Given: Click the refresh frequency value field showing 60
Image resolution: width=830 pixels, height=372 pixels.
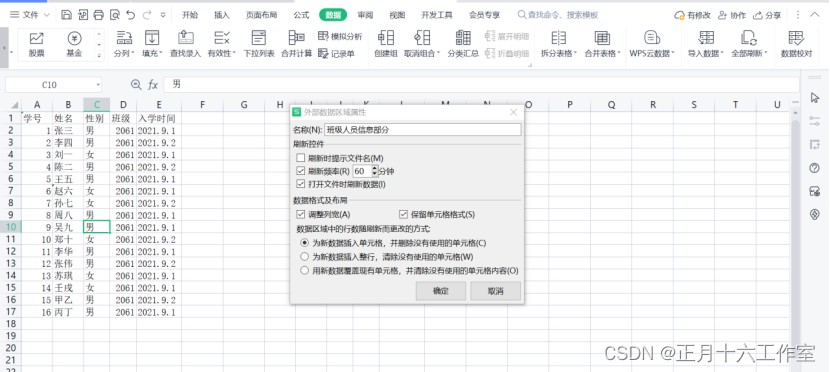Looking at the screenshot, I should [x=362, y=171].
